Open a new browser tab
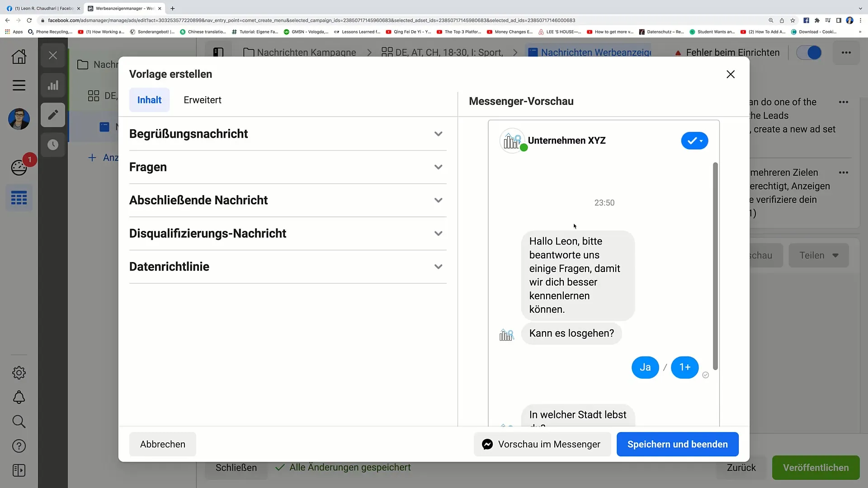868x488 pixels. (x=172, y=8)
